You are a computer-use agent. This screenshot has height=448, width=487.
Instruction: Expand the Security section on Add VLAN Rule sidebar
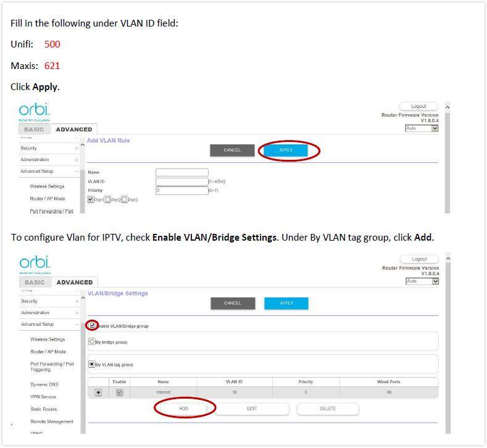[77, 148]
